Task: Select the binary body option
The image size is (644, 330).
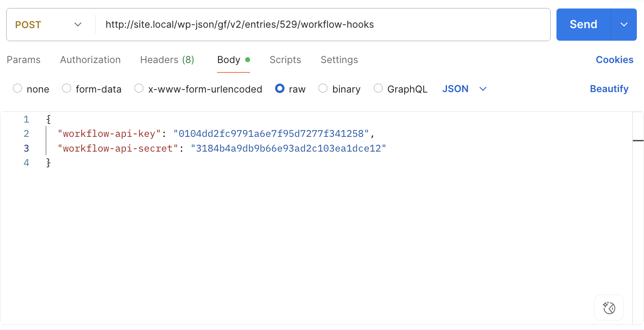Action: (323, 89)
